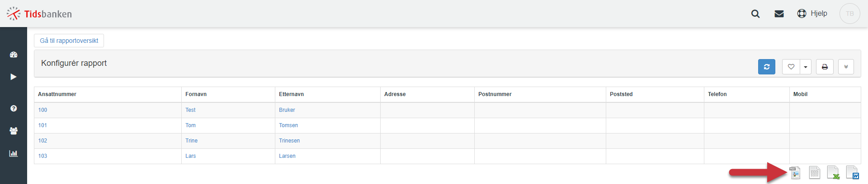Export the report as PNG image
This screenshot has height=184, width=868.
click(795, 173)
